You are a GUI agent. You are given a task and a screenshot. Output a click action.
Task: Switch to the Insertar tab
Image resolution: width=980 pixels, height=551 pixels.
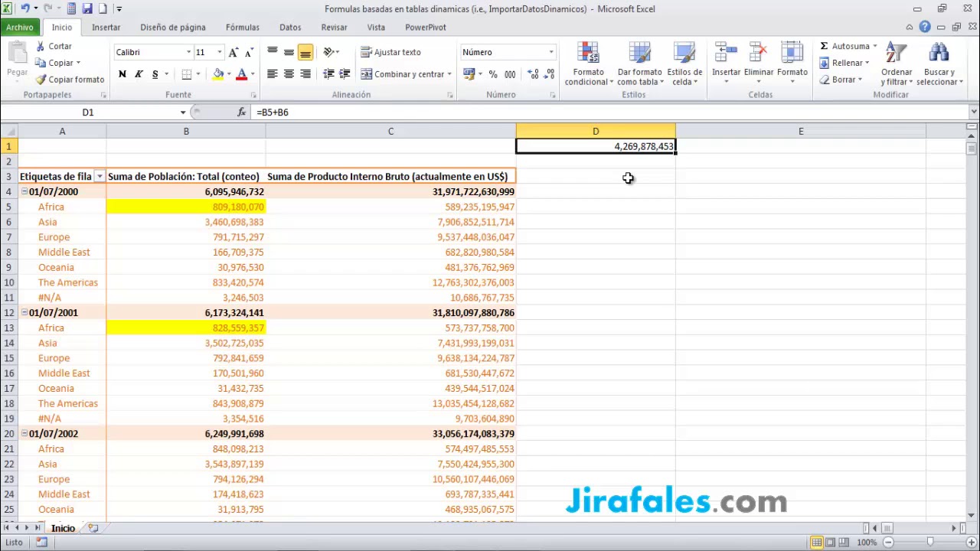tap(106, 27)
